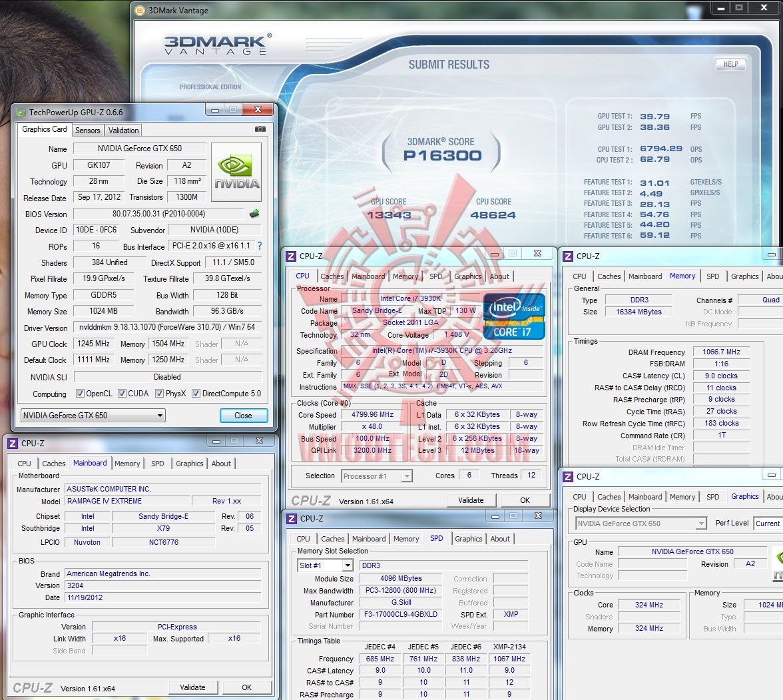This screenshot has height=700, width=783.
Task: Click the Bus Interface question mark icon
Action: [x=260, y=246]
